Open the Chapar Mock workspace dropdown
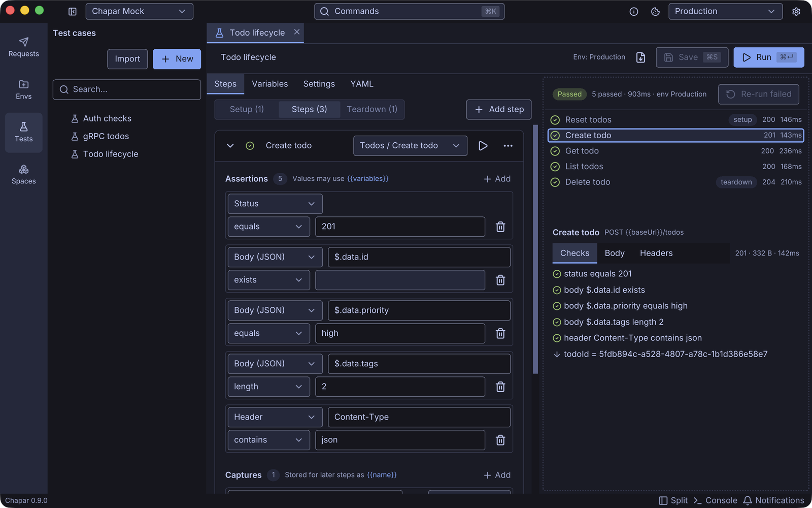The image size is (812, 508). coord(139,11)
